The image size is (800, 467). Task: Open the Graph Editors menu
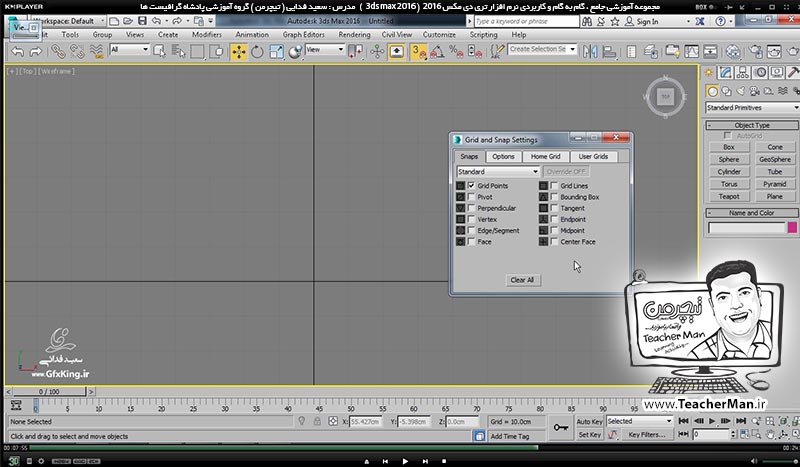click(x=304, y=35)
